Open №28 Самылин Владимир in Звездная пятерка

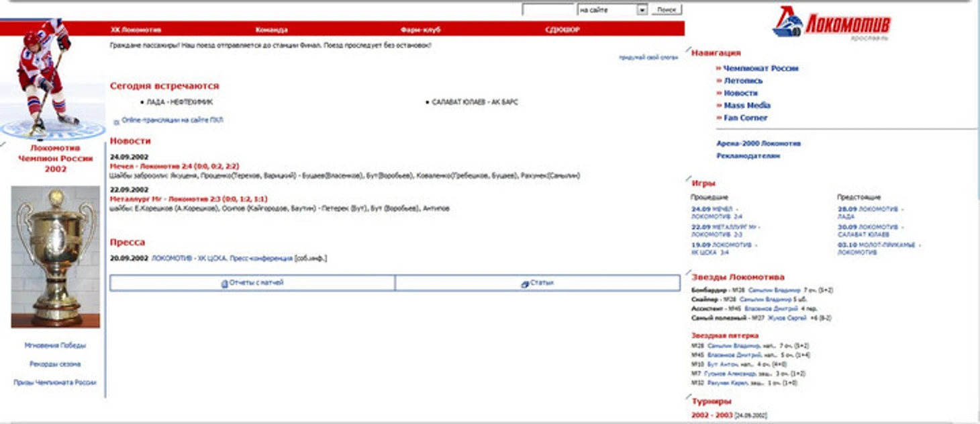pos(735,345)
